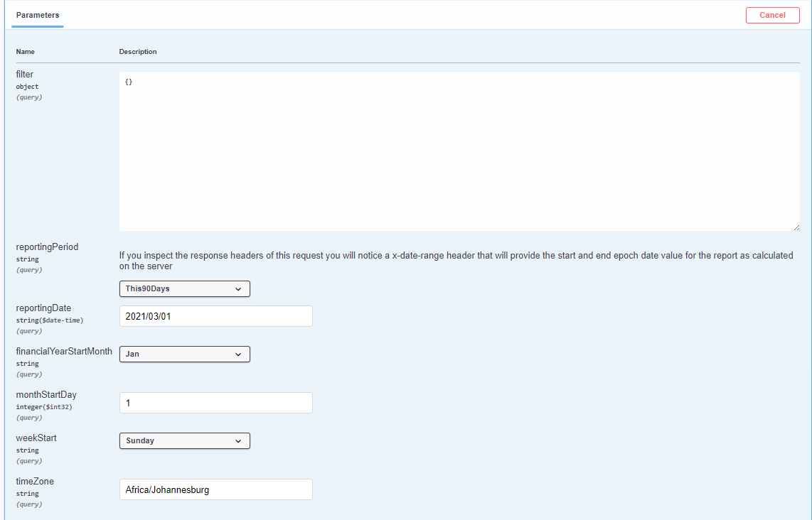This screenshot has width=812, height=520.
Task: Click the financialYearStartMonth parameter name label
Action: [x=64, y=352]
